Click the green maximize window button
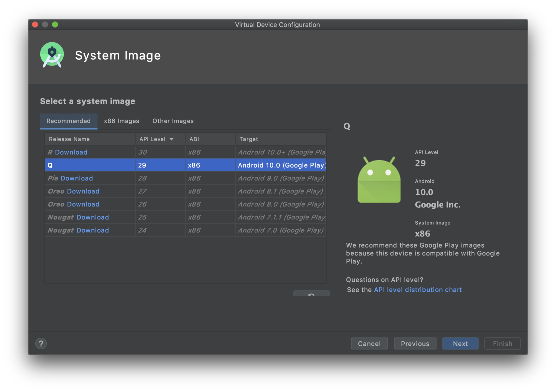Image resolution: width=556 pixels, height=392 pixels. [55, 24]
